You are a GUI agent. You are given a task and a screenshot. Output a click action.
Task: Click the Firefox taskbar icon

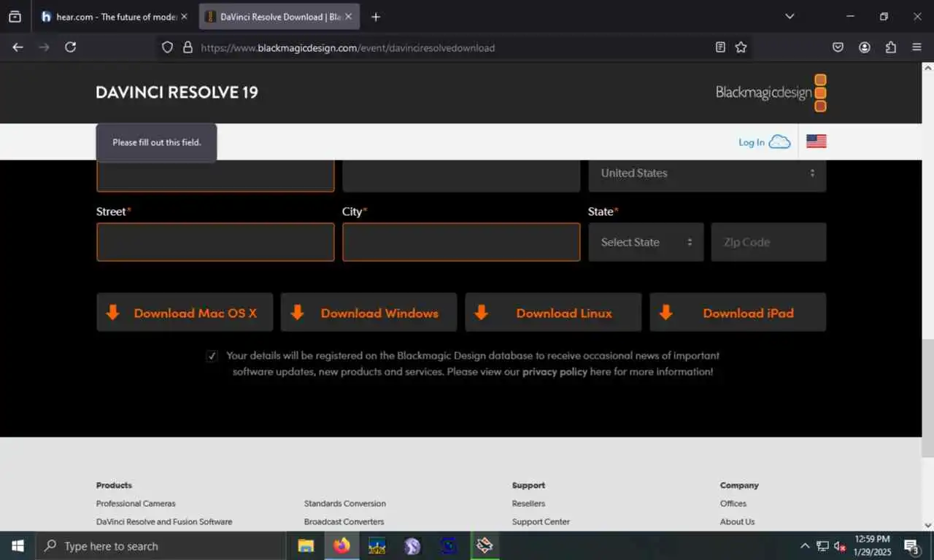(x=341, y=545)
